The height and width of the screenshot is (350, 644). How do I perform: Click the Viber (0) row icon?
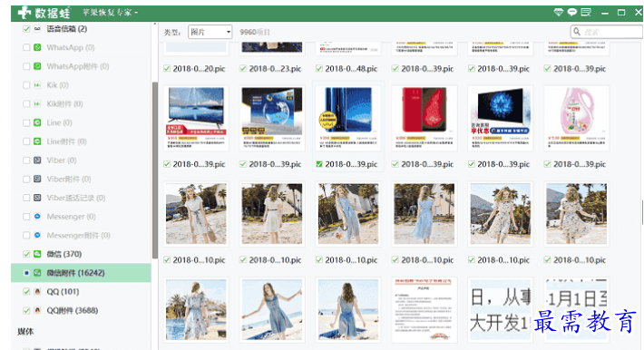point(37,160)
